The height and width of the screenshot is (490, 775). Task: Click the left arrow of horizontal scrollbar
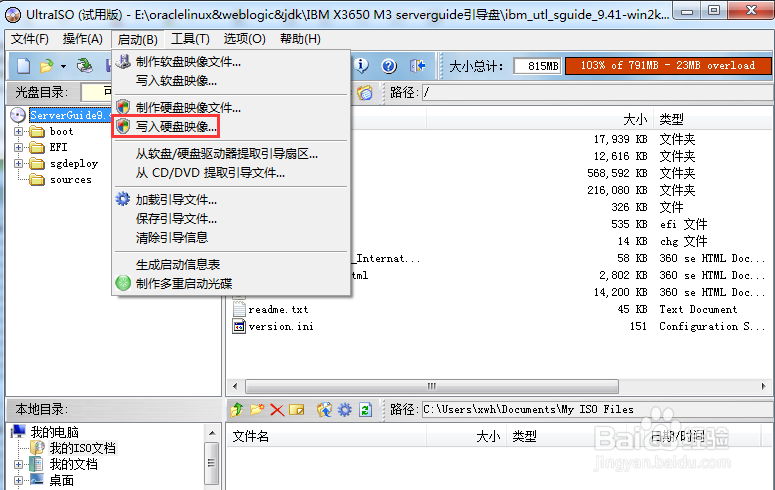pyautogui.click(x=235, y=386)
